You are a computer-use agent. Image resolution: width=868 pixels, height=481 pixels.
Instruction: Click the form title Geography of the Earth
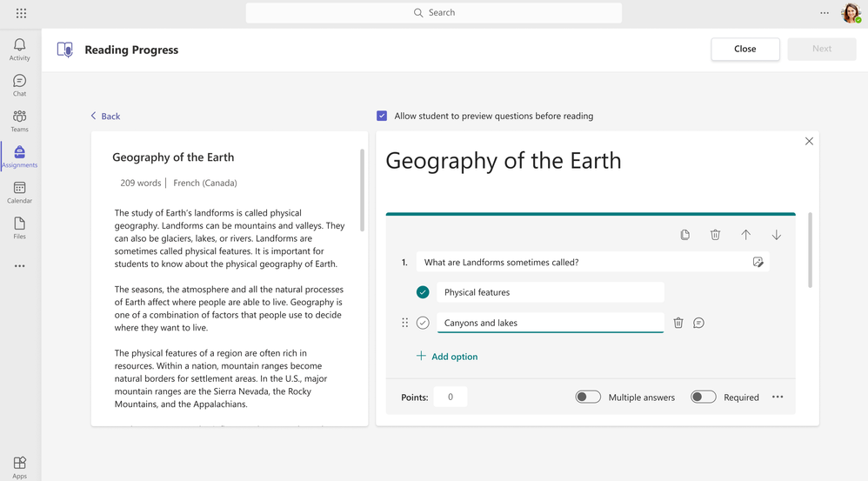pos(504,161)
